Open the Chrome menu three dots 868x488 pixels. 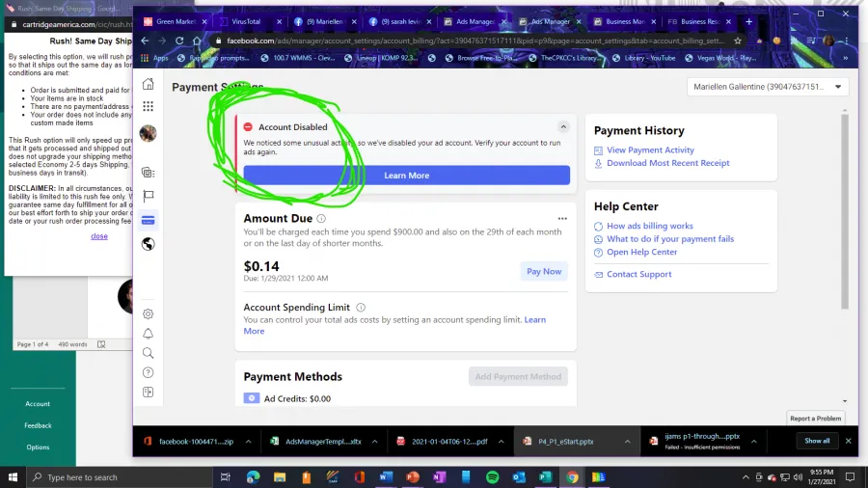[x=847, y=41]
